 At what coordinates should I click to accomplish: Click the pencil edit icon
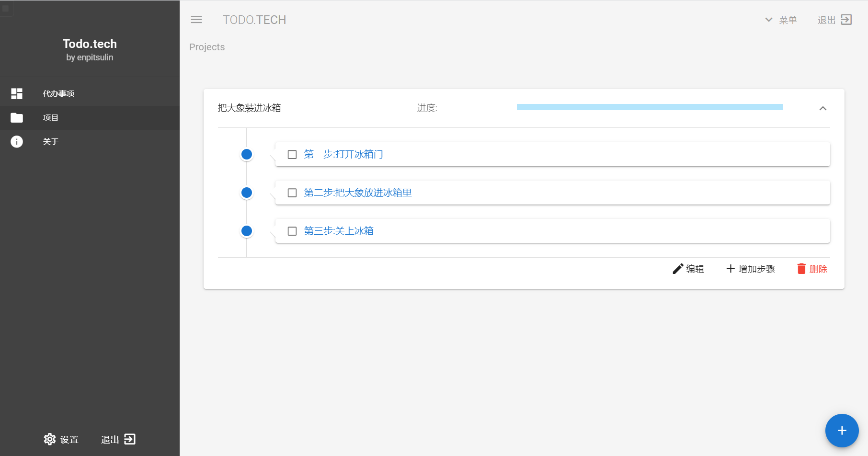pos(678,269)
